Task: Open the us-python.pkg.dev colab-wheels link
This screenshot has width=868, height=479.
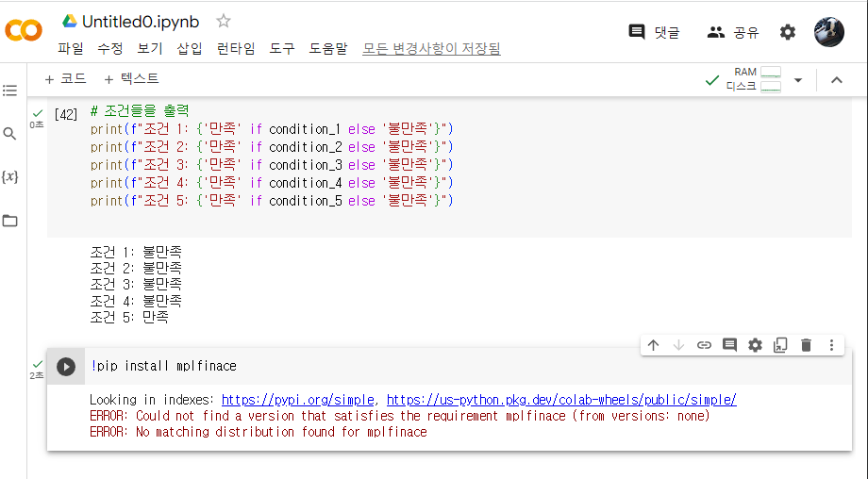Action: (x=561, y=400)
